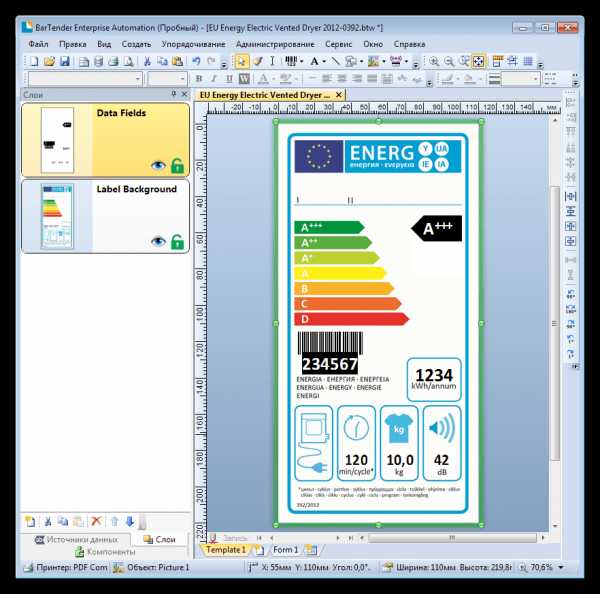Open the Упорядочивание menu
Image resolution: width=600 pixels, height=594 pixels.
tap(193, 44)
